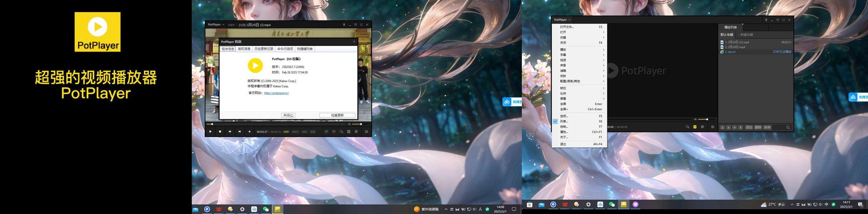Mute audio with right player's speaker icon
The width and height of the screenshot is (868, 214).
click(x=695, y=119)
